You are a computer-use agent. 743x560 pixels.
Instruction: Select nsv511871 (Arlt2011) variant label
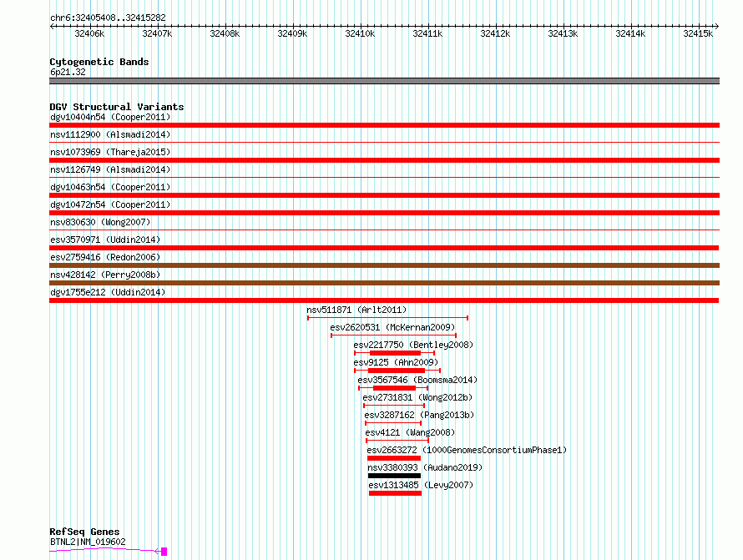point(356,310)
